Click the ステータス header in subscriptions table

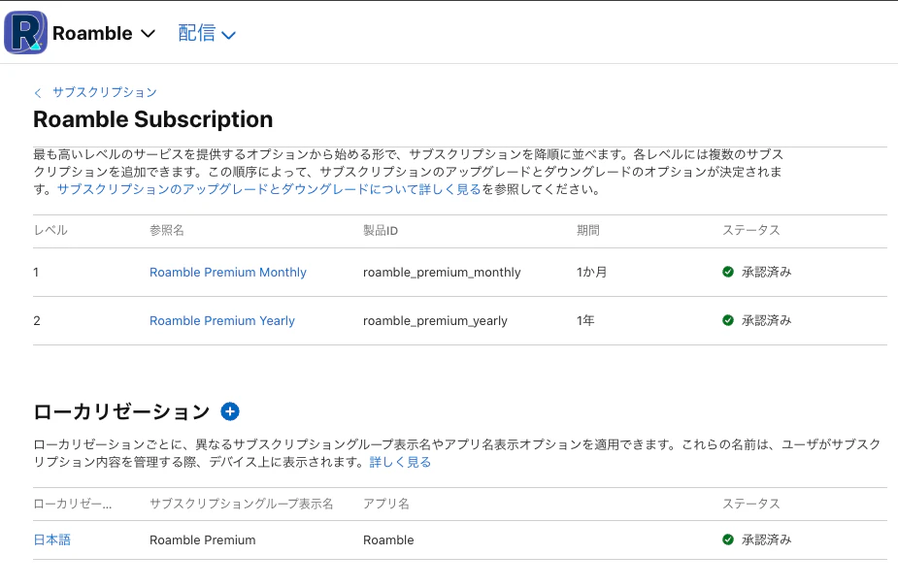click(750, 230)
